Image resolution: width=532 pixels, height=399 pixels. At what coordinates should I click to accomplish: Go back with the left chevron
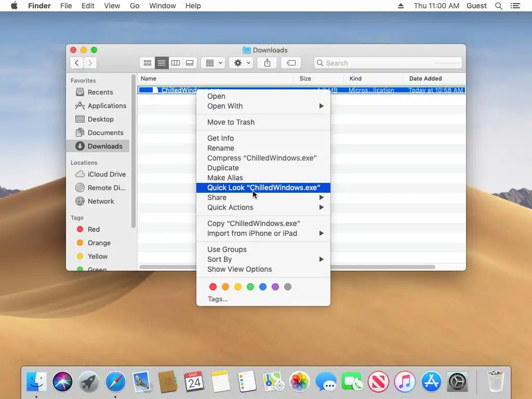click(77, 63)
